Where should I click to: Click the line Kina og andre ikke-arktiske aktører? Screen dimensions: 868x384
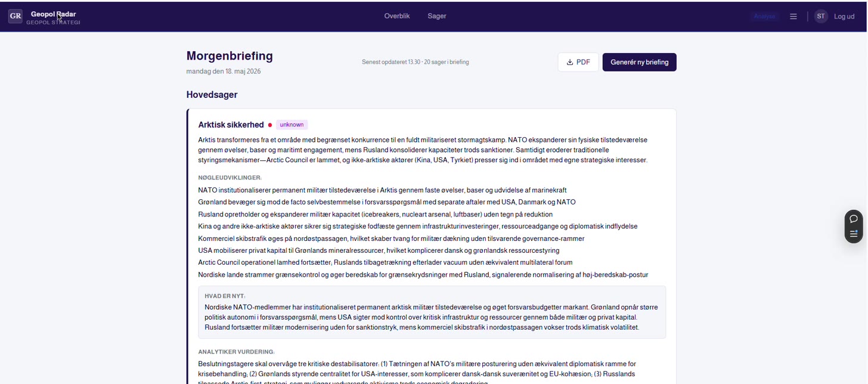click(x=418, y=227)
